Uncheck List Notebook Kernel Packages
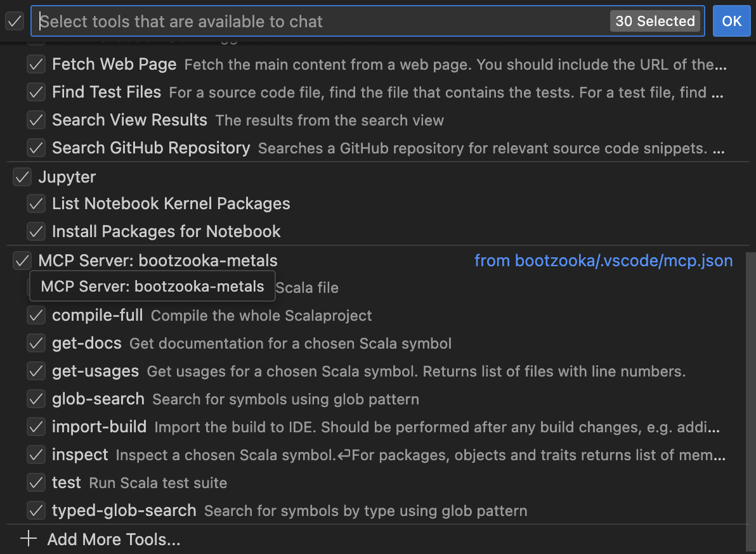The height and width of the screenshot is (554, 756). pos(36,203)
